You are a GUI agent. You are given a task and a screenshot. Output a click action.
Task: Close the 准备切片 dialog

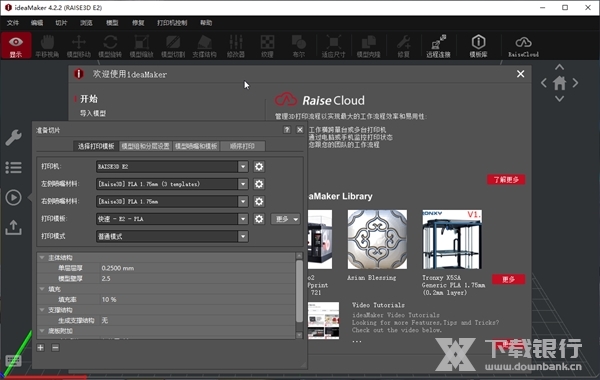tap(300, 130)
